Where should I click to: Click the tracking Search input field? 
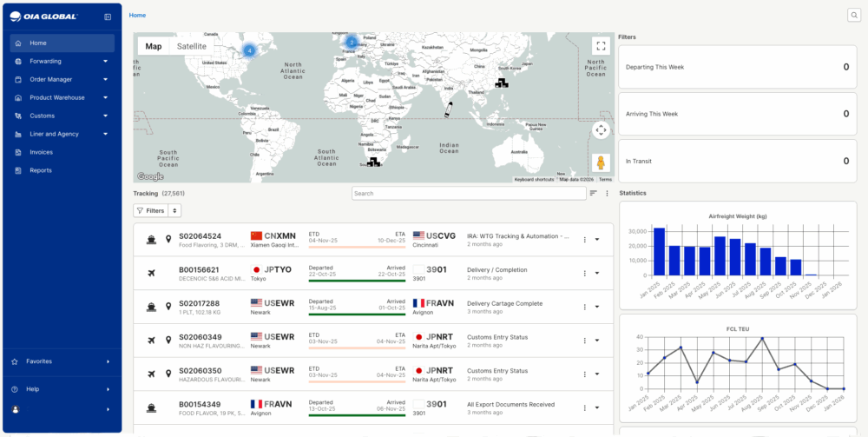click(467, 193)
